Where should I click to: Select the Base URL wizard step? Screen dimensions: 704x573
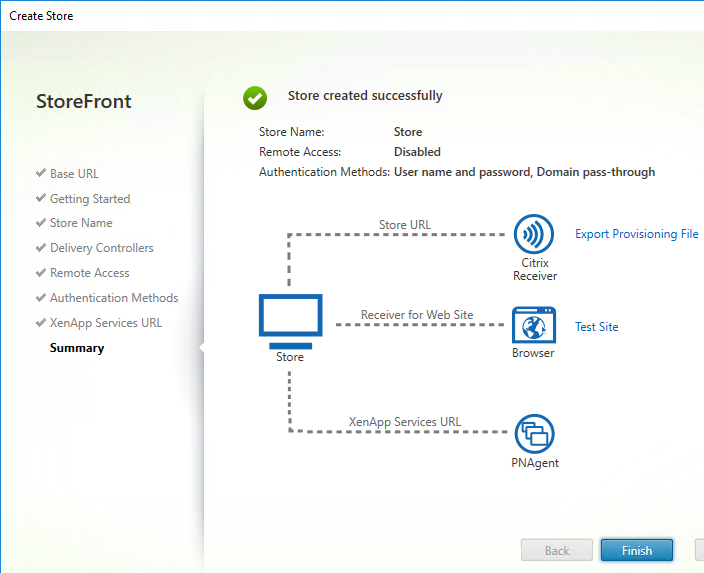[74, 174]
